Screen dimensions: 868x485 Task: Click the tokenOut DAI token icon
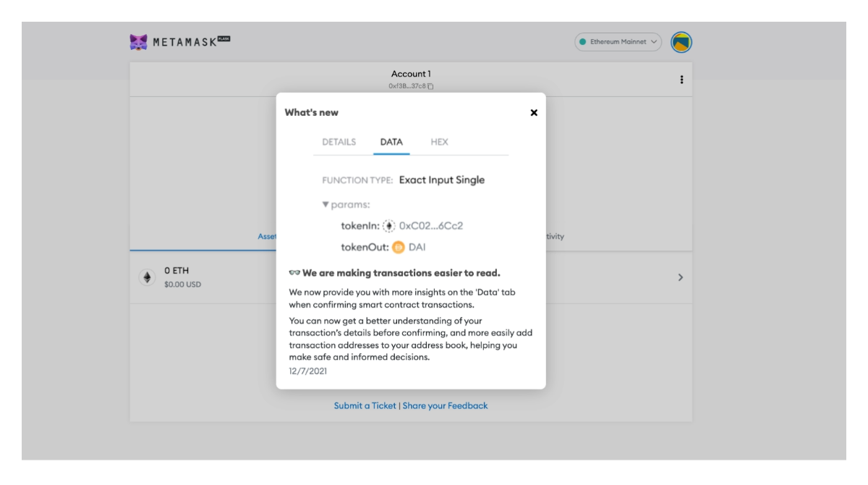[x=399, y=248]
